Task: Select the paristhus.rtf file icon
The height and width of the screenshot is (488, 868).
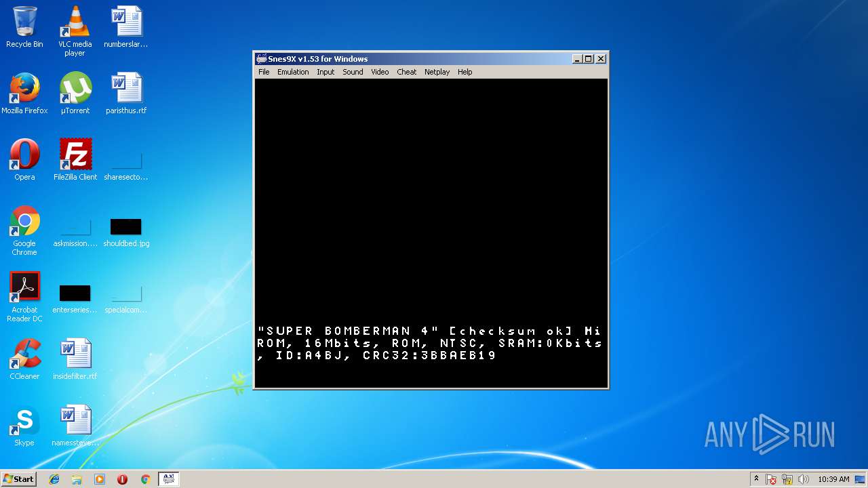Action: coord(126,94)
